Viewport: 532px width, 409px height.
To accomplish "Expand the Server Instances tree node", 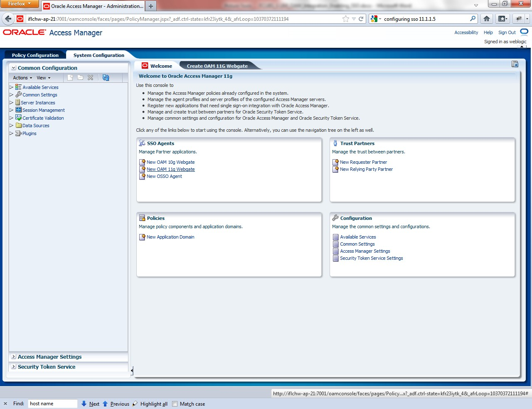I will coord(11,102).
